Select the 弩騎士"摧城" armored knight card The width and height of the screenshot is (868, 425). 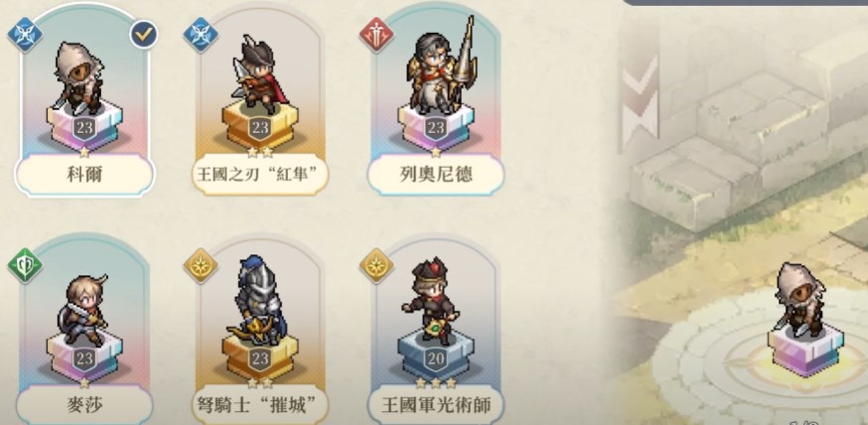pos(260,330)
